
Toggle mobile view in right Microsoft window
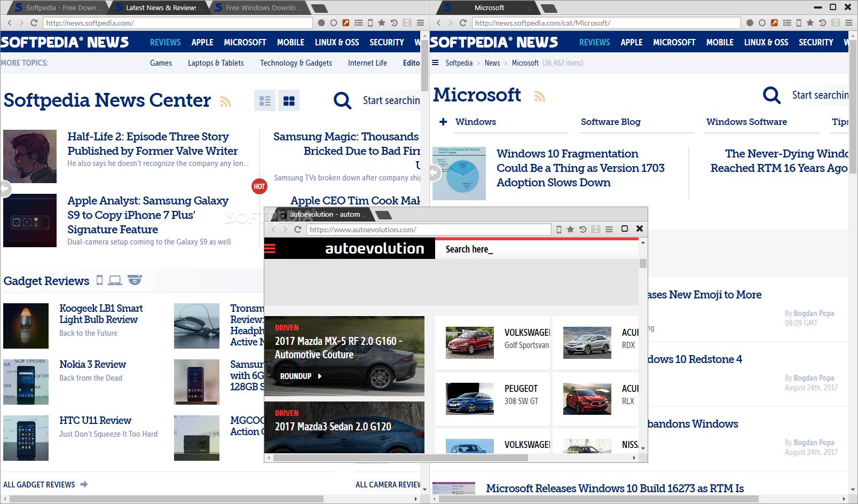(x=799, y=23)
